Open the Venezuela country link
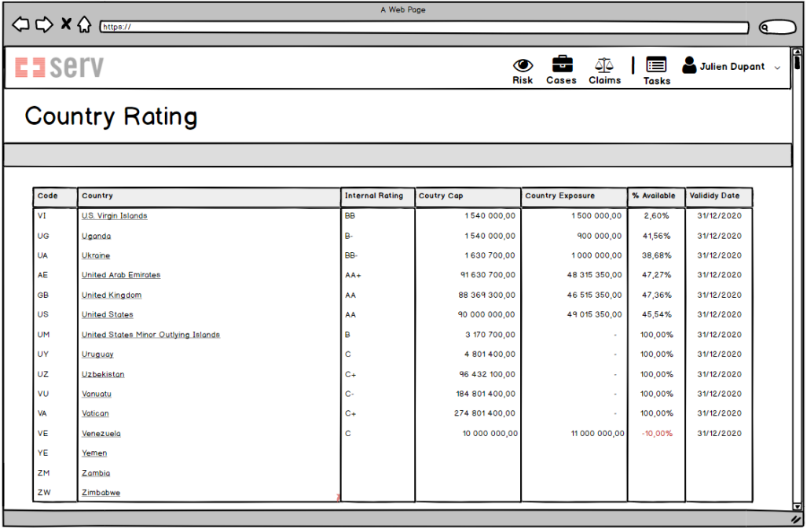Screen dimensions: 807x532 click(101, 434)
